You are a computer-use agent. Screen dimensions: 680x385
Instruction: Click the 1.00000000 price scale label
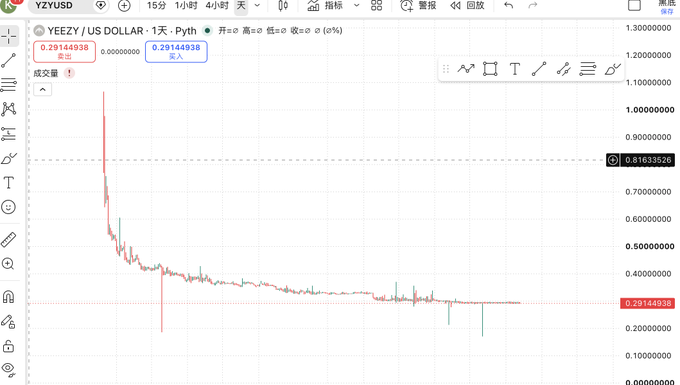pyautogui.click(x=650, y=110)
